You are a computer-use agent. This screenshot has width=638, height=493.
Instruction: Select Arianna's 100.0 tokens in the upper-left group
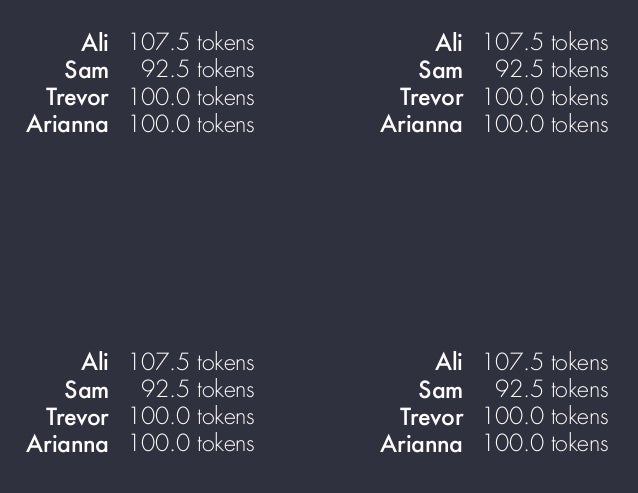pyautogui.click(x=192, y=124)
